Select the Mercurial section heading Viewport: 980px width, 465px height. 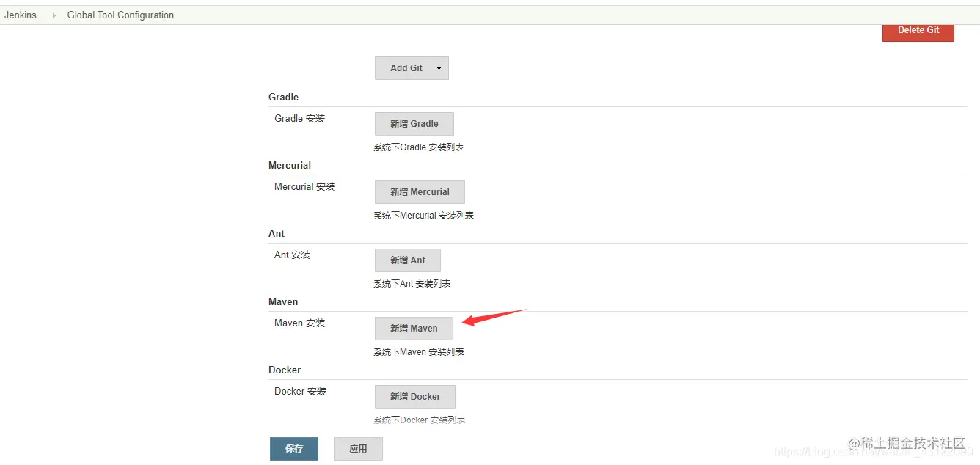point(290,165)
